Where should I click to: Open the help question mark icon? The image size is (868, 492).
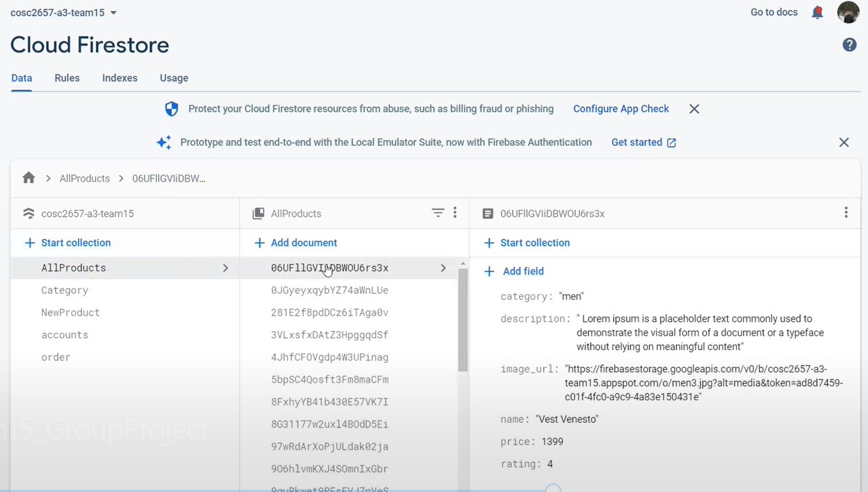point(849,45)
